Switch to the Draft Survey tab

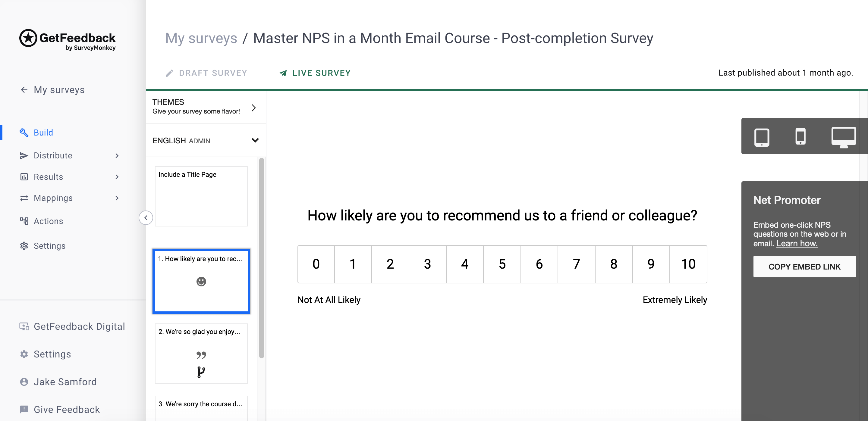(x=206, y=73)
